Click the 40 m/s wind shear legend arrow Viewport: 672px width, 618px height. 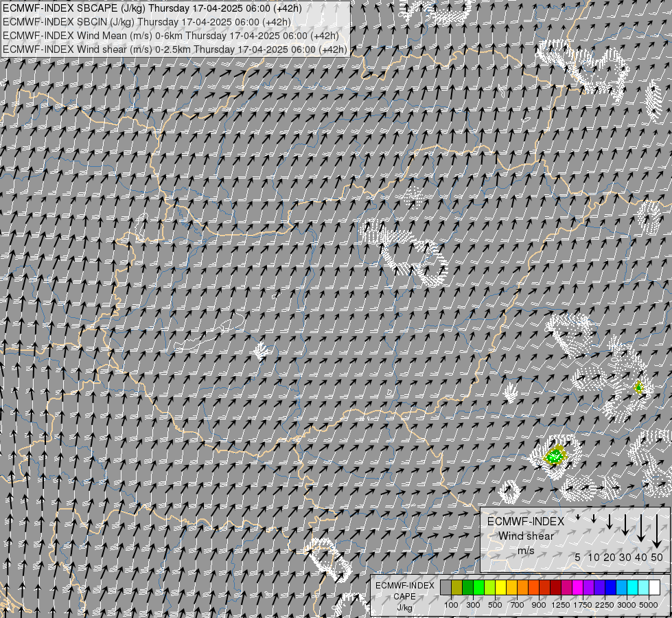pos(641,528)
